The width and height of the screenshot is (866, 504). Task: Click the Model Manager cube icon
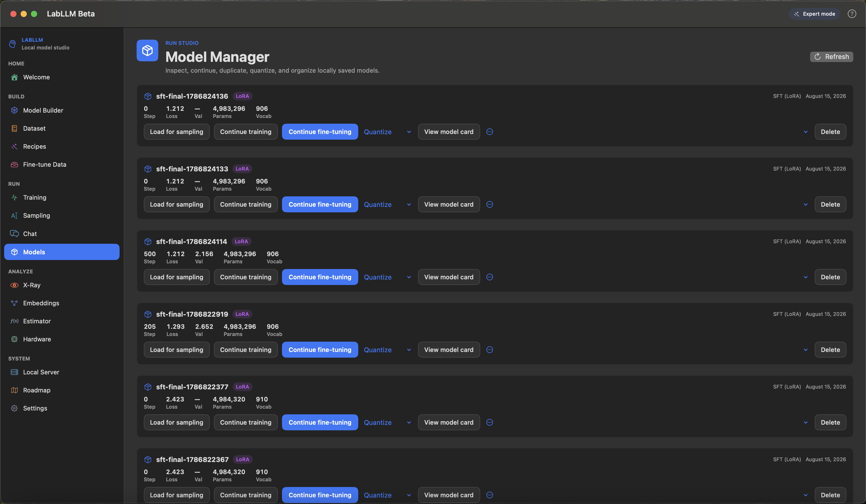click(147, 51)
